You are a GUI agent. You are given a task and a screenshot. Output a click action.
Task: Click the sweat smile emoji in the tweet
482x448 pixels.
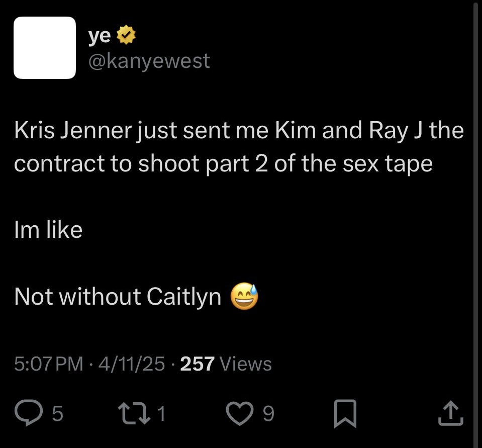[244, 296]
